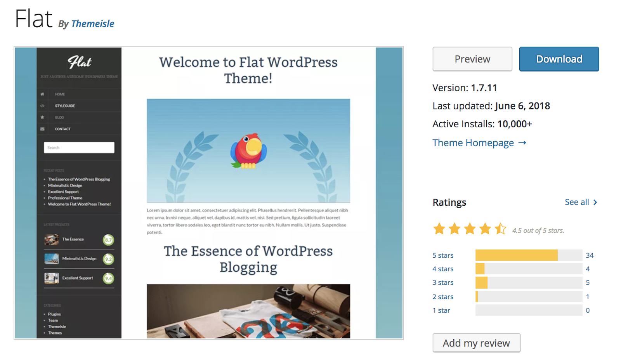The width and height of the screenshot is (621, 364).
Task: Click the 1 star rating bar
Action: pyautogui.click(x=529, y=310)
